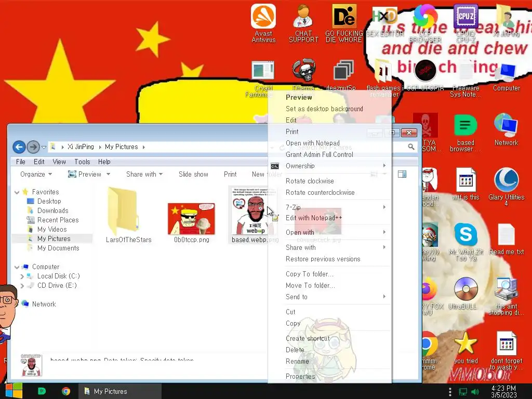
Task: Select the LarsOfTheStars folder
Action: (129, 215)
